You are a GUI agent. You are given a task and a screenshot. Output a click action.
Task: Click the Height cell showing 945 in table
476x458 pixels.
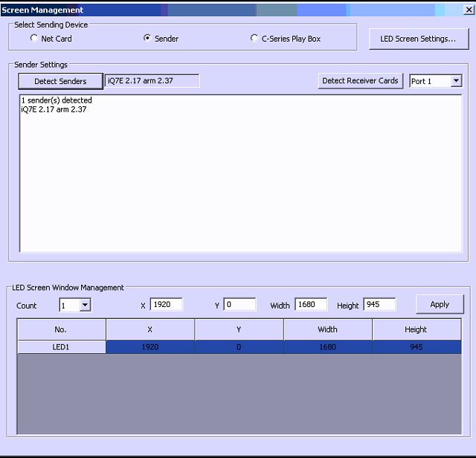(416, 347)
